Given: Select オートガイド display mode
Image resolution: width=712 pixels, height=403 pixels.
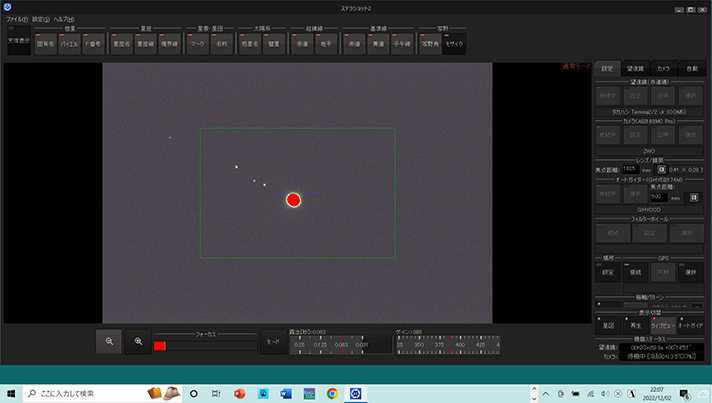Looking at the screenshot, I should click(x=691, y=325).
